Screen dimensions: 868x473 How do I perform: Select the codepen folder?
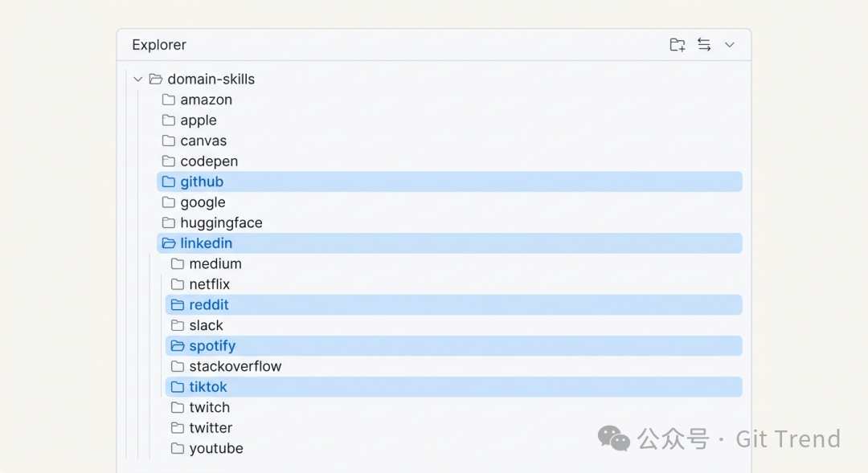[214, 161]
